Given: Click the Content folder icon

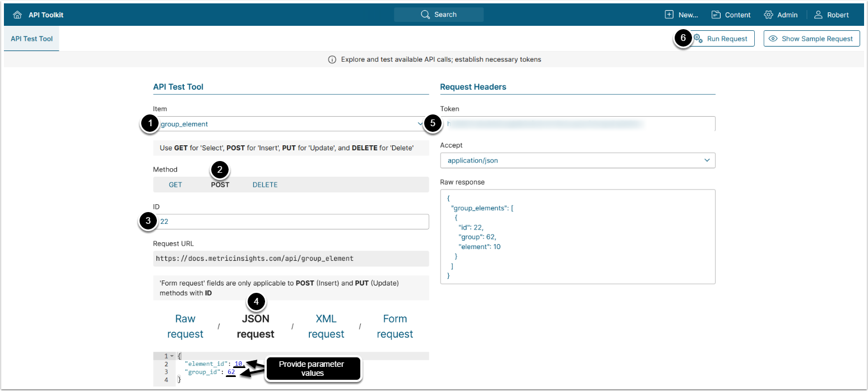Looking at the screenshot, I should click(x=716, y=15).
